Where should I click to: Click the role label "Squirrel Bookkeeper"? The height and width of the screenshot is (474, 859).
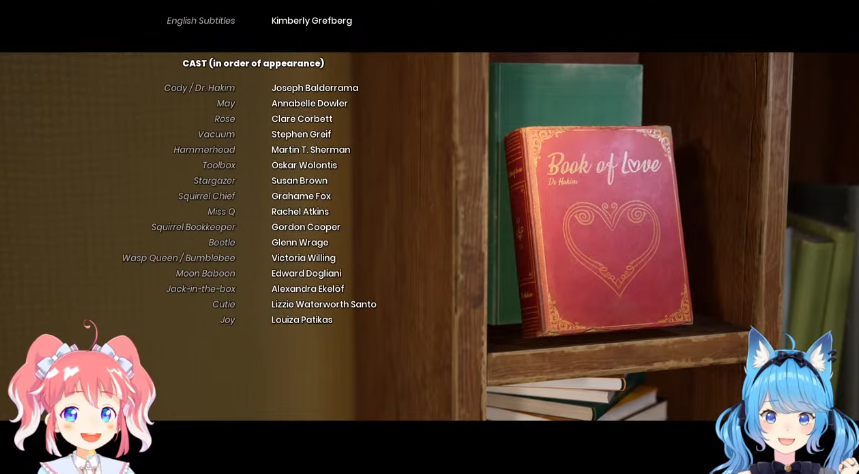point(193,227)
